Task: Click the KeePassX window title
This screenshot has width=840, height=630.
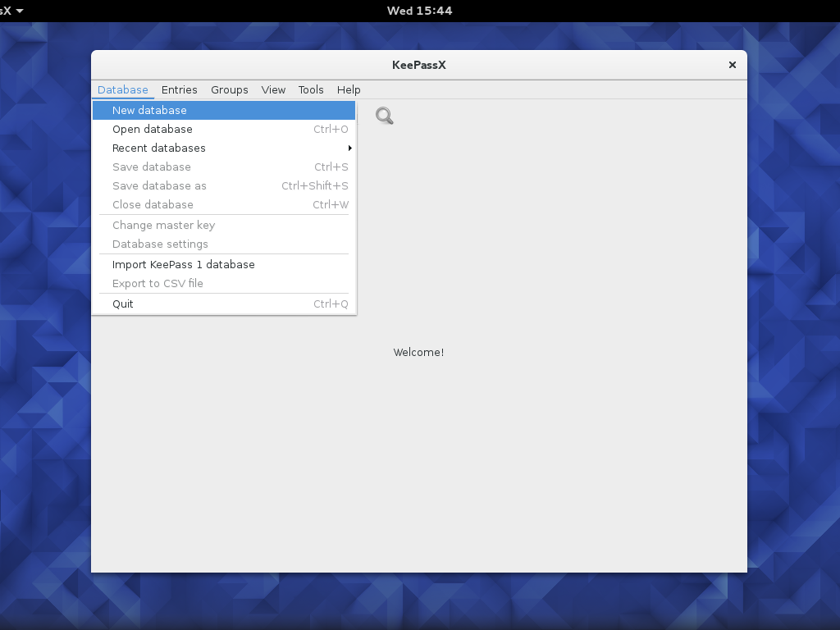Action: (x=419, y=65)
